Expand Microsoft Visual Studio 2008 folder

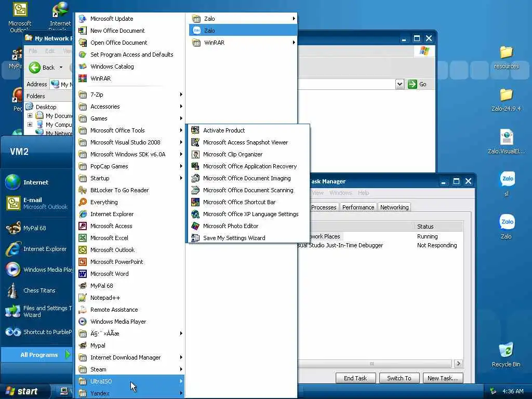[130, 142]
